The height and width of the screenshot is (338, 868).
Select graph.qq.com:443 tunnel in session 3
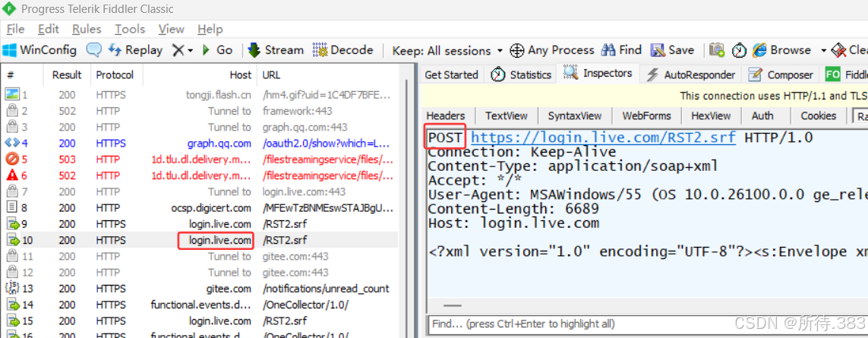[x=305, y=127]
